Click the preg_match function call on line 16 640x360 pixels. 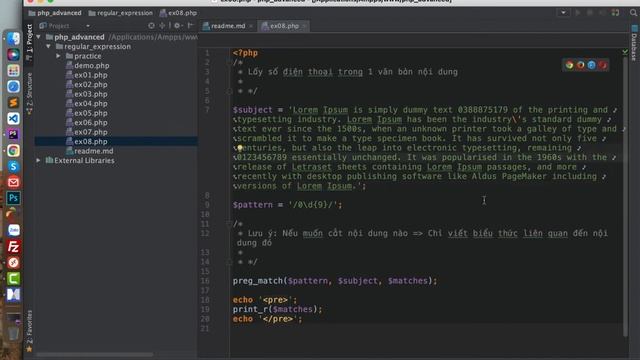[258, 281]
